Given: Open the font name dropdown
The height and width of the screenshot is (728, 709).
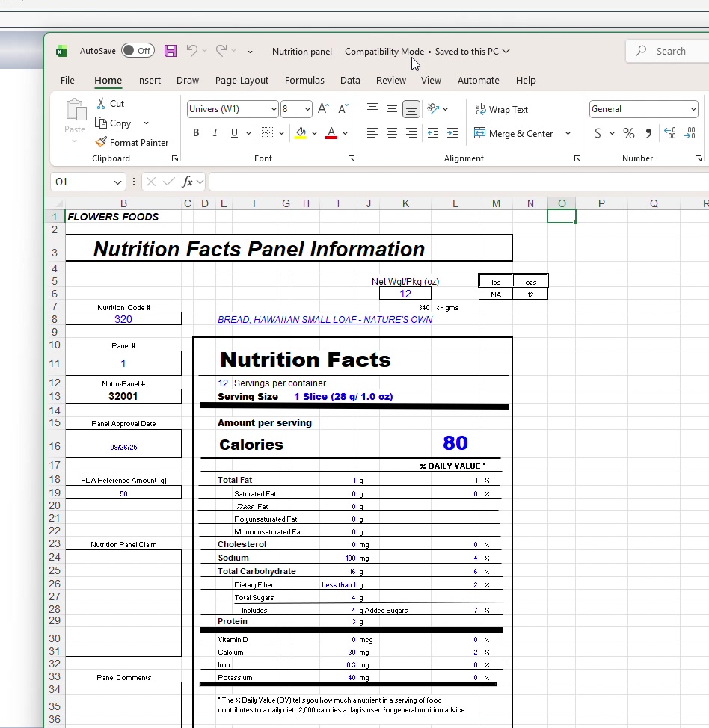Looking at the screenshot, I should [x=274, y=109].
